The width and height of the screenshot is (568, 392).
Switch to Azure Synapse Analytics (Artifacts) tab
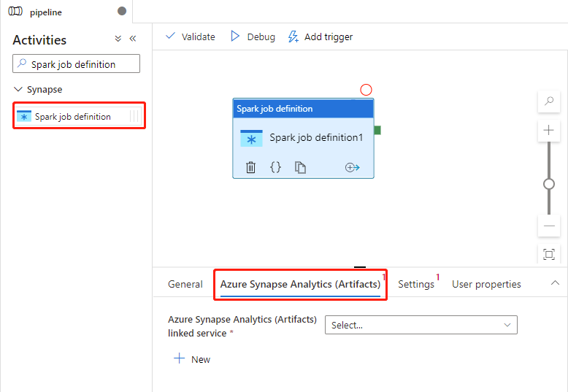tap(300, 285)
